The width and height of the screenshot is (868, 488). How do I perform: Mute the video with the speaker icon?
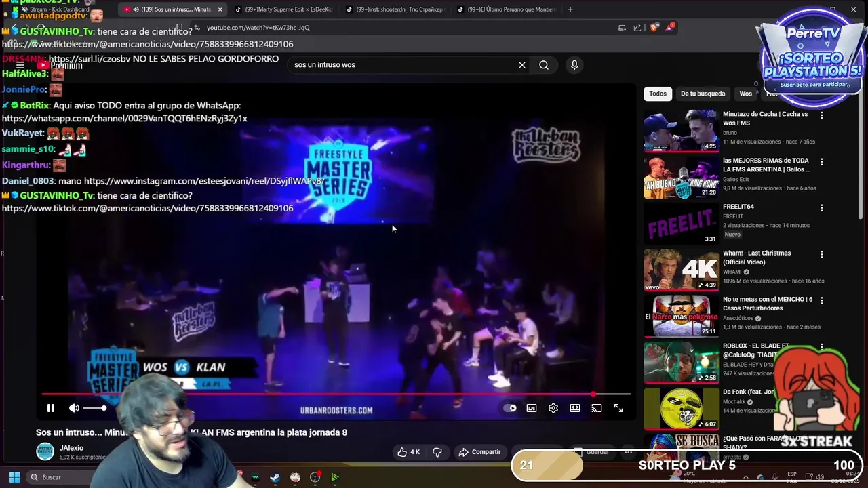tap(74, 408)
